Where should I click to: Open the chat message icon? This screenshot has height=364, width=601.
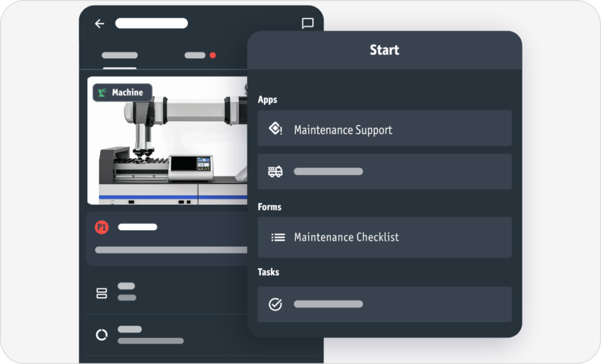(x=307, y=23)
